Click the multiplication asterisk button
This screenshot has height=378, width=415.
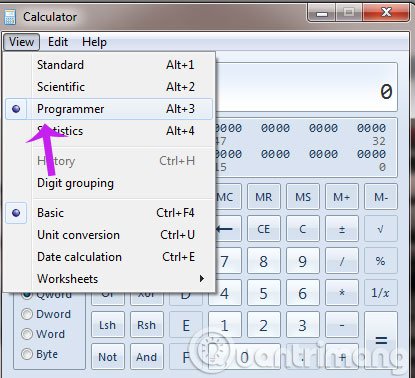(342, 293)
